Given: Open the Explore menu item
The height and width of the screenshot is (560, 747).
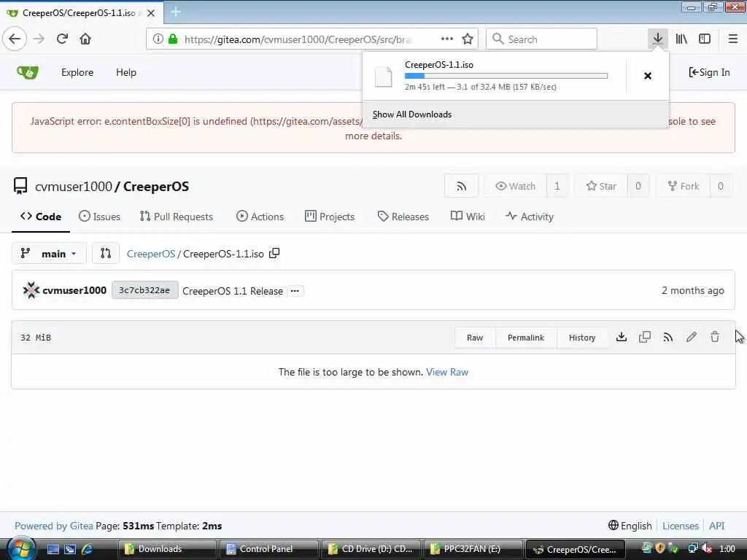Looking at the screenshot, I should point(77,72).
